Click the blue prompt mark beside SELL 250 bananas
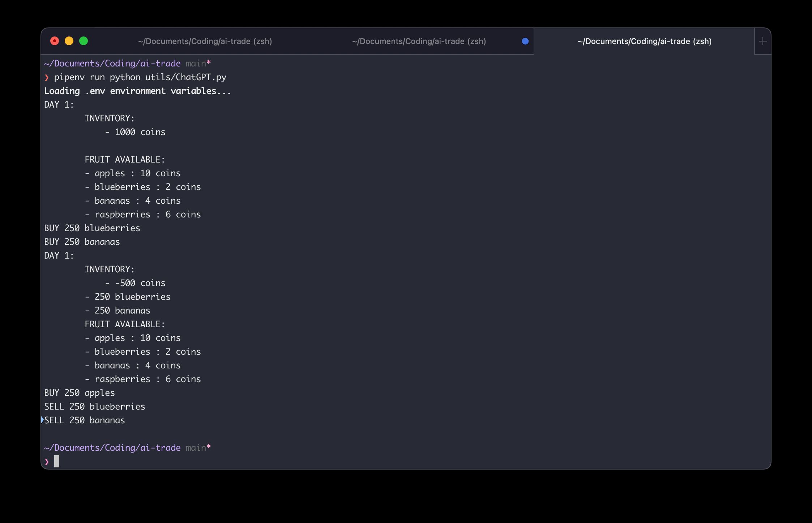Screen dimensions: 812x523 coord(42,420)
